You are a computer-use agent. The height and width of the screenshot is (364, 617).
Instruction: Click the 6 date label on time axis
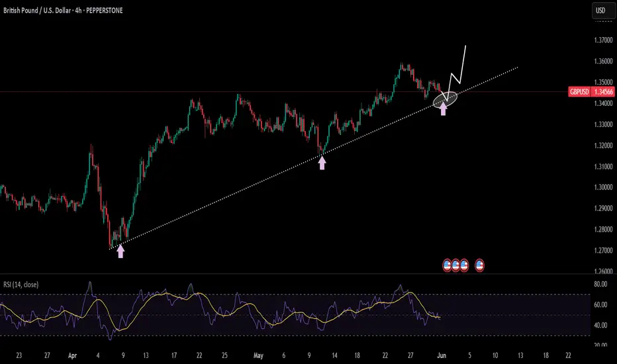[x=284, y=356]
